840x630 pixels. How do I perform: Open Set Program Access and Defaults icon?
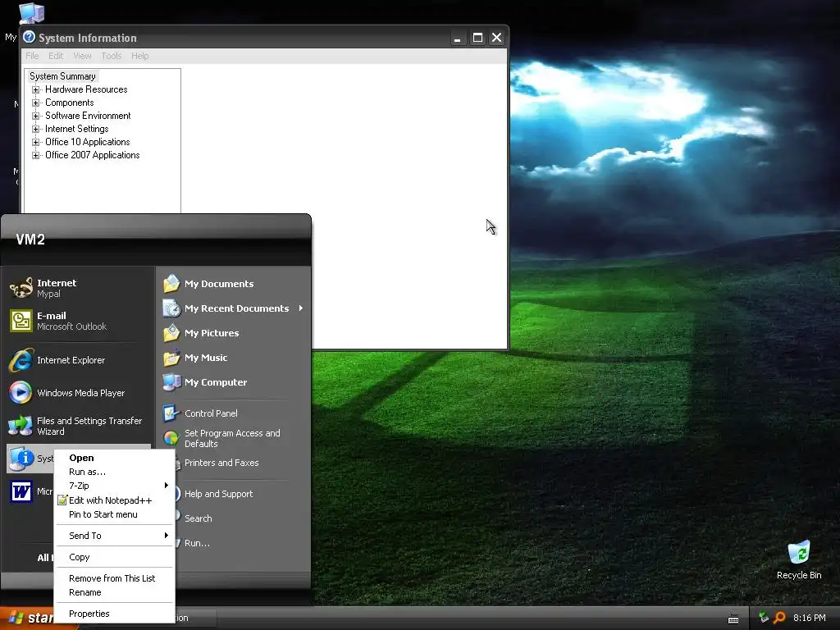pos(171,438)
